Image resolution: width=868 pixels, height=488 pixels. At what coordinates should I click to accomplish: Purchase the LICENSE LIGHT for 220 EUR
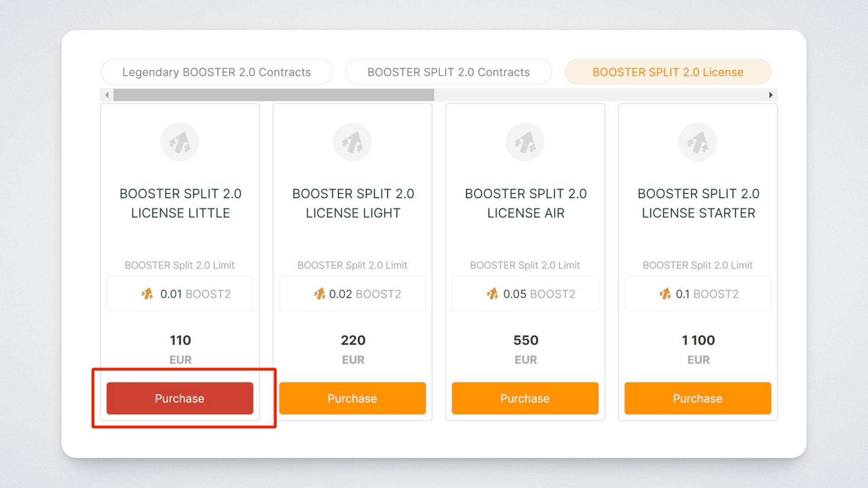pos(353,399)
